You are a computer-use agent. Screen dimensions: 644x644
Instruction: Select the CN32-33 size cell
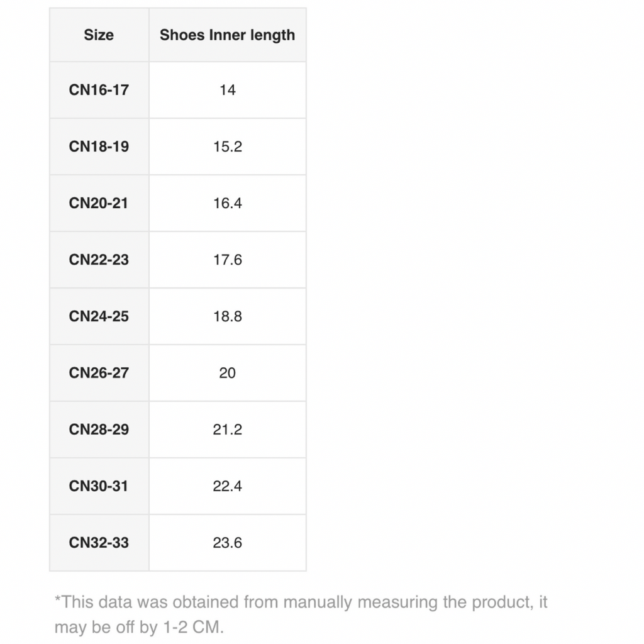pos(99,543)
